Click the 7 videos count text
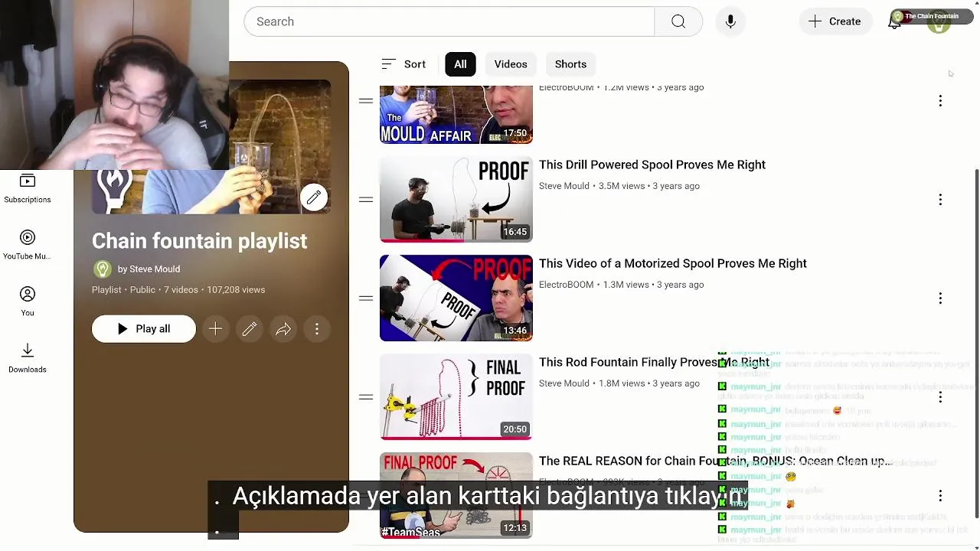 click(181, 290)
